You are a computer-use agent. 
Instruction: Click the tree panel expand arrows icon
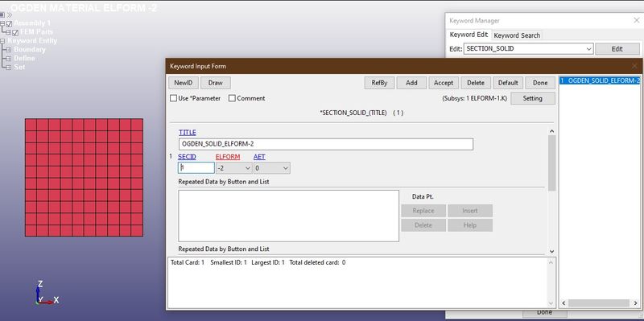(x=10, y=14)
